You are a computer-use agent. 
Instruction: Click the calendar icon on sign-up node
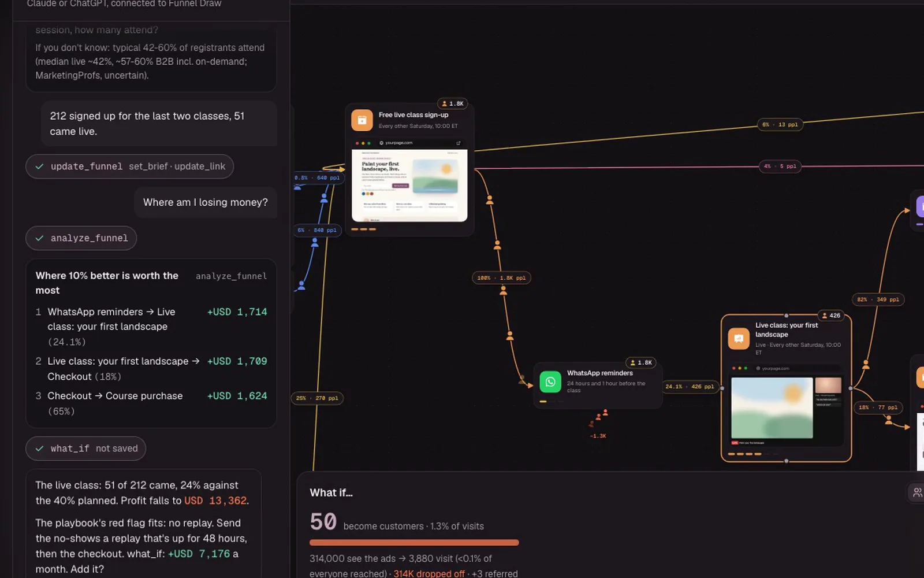362,120
